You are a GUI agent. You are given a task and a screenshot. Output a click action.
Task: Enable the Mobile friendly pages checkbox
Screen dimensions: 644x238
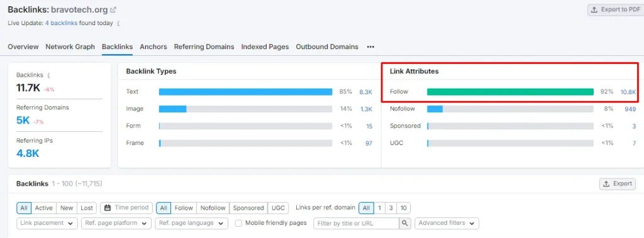(238, 223)
